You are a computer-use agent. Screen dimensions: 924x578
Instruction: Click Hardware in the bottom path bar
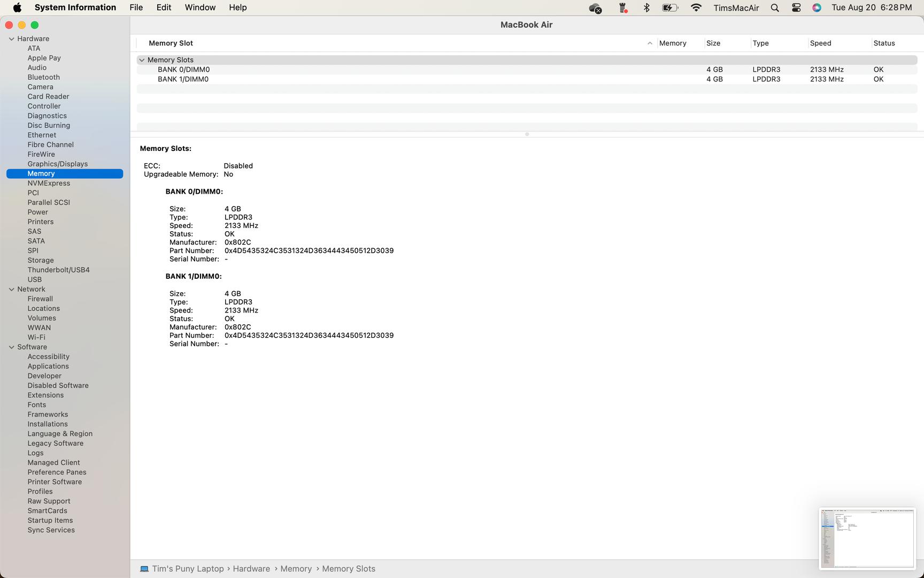(251, 569)
